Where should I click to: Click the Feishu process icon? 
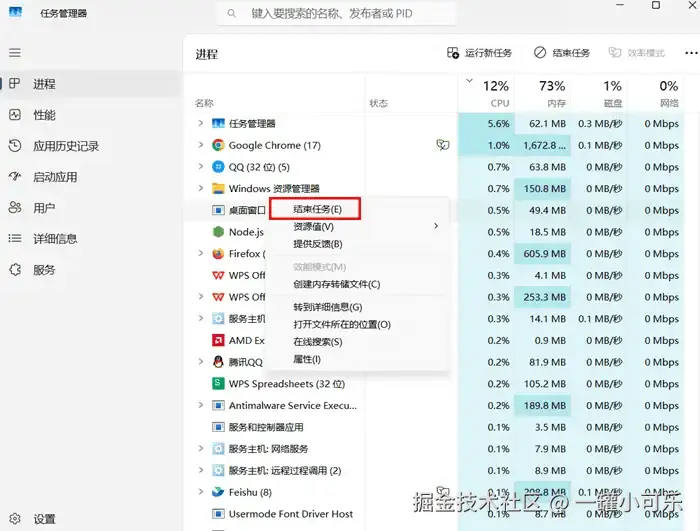pyautogui.click(x=218, y=492)
